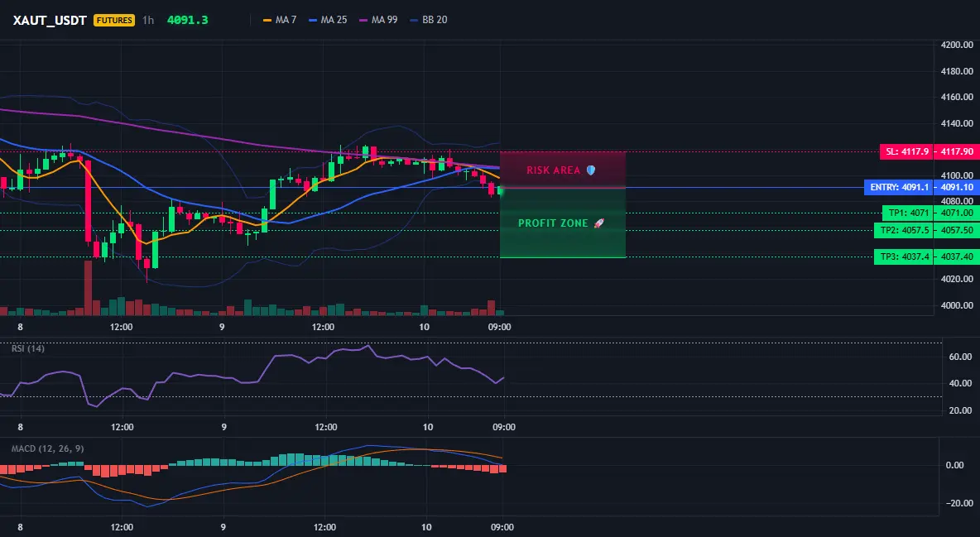
Task: Click the RISK AREA shield box
Action: coord(563,170)
